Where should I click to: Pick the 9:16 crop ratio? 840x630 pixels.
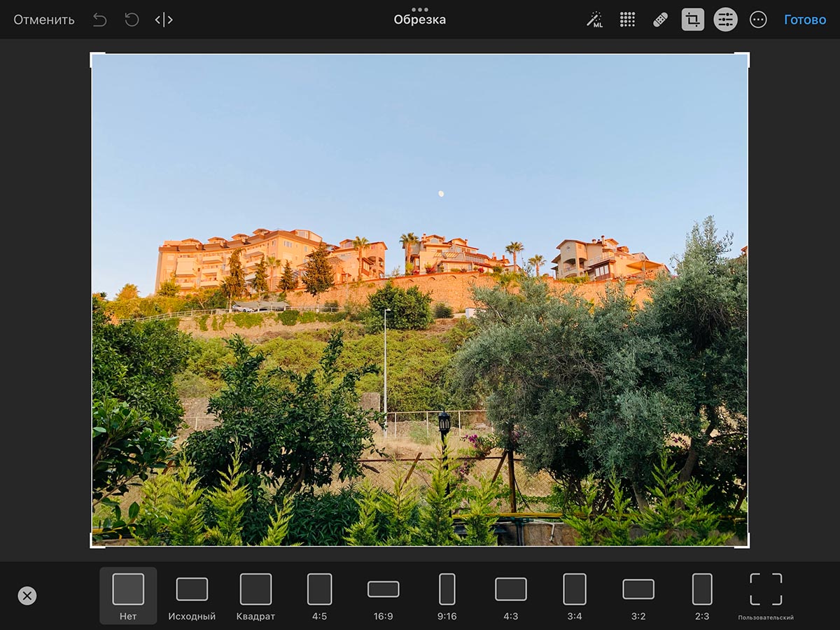pos(447,596)
